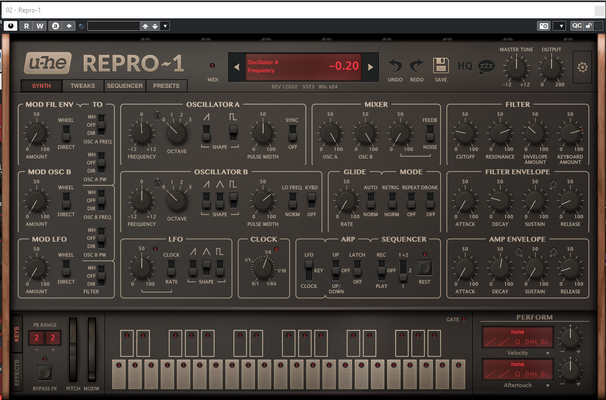Screen dimensions: 606x400
Task: Toggle the Arp Latch switch
Action: point(358,268)
